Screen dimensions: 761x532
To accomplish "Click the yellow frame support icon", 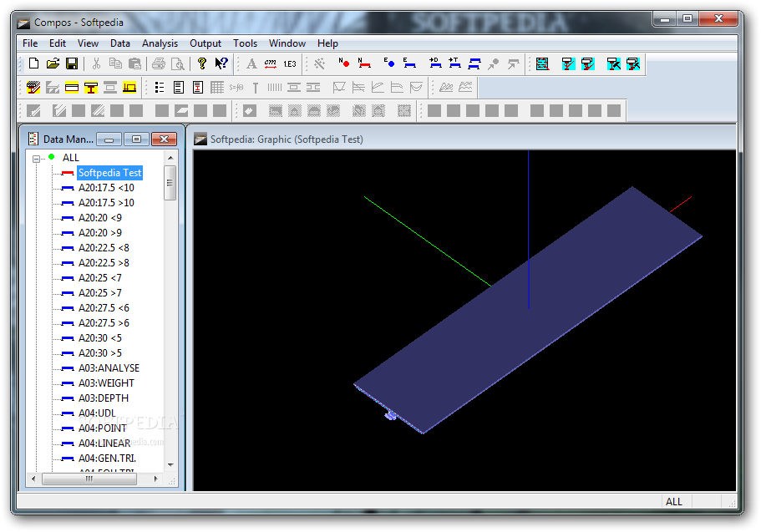I will [x=129, y=88].
